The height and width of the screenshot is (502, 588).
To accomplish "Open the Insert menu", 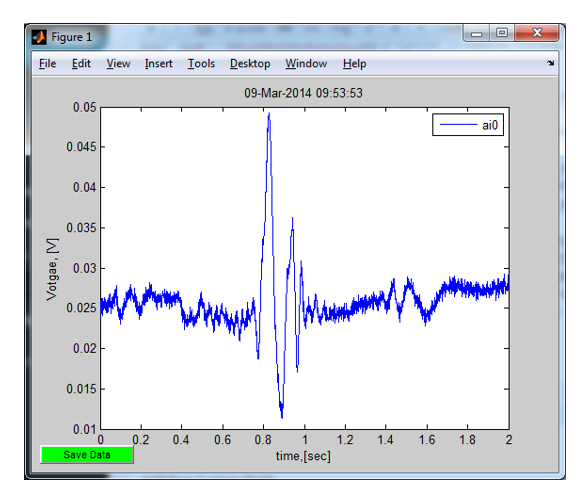I will tap(159, 64).
